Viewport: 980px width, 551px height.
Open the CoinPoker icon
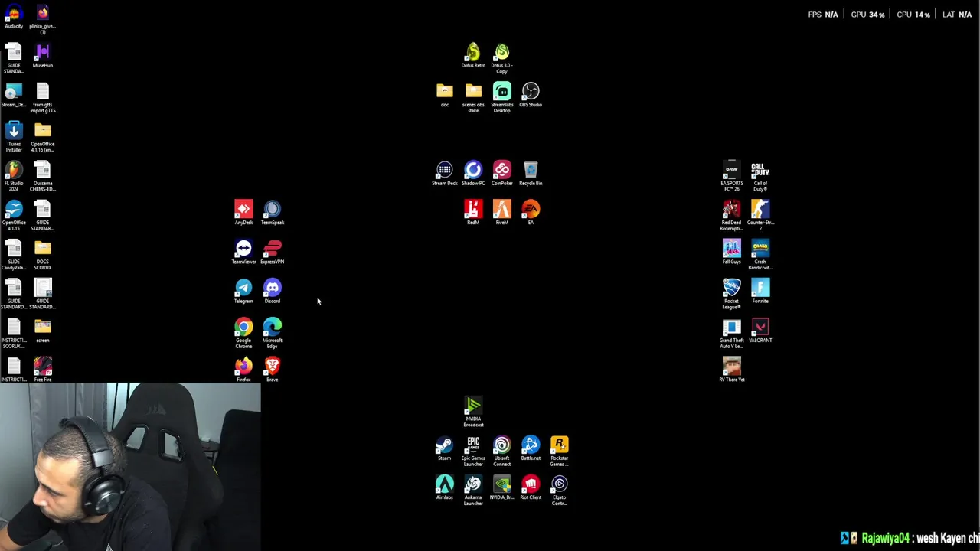502,174
